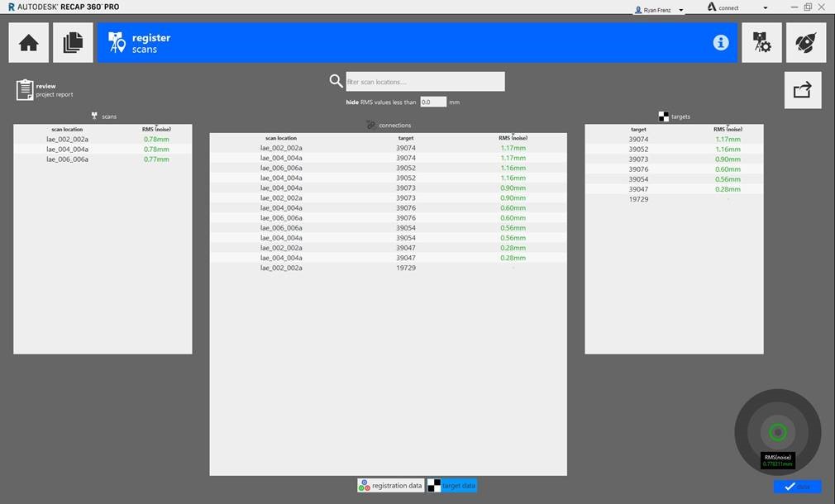835x504 pixels.
Task: Sort connections by RMS noise column
Action: (513, 137)
